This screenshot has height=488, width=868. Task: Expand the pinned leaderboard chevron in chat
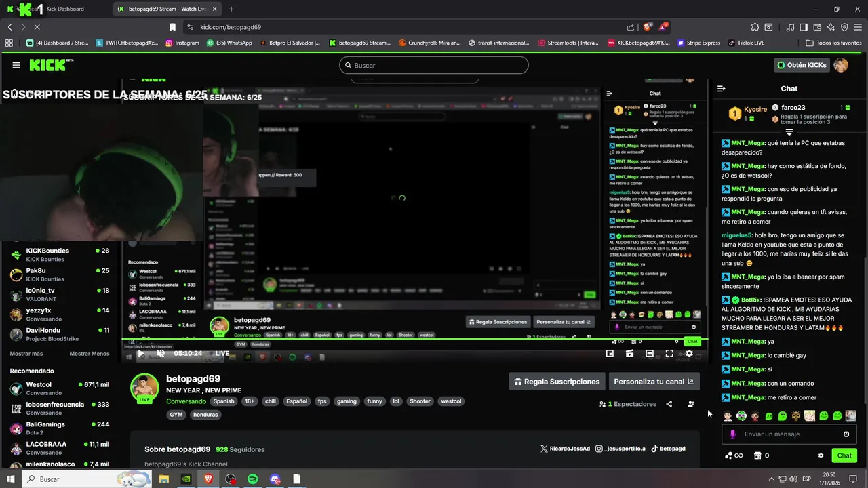[x=789, y=132]
